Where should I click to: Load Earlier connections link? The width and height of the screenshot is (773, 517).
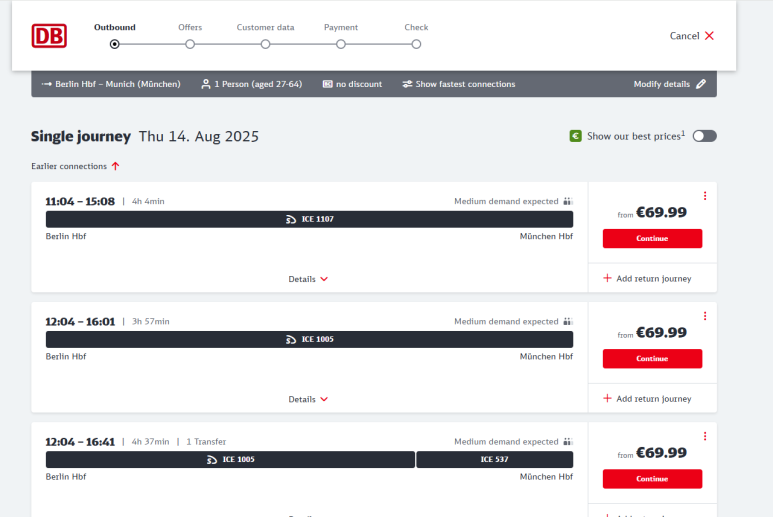click(69, 166)
